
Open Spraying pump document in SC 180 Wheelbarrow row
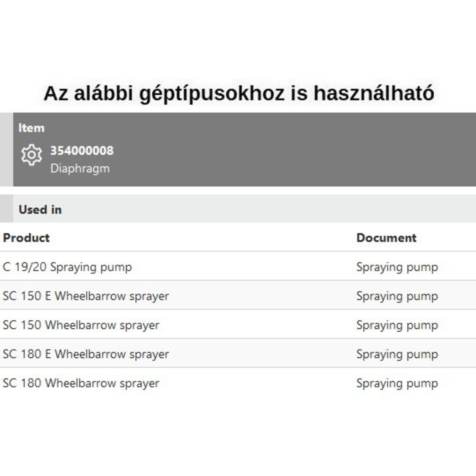(x=397, y=383)
